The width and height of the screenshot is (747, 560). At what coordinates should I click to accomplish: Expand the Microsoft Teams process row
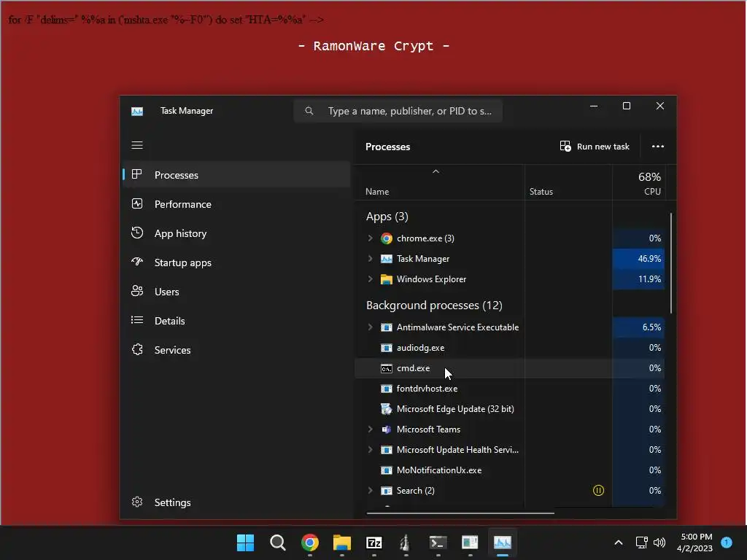(x=370, y=429)
